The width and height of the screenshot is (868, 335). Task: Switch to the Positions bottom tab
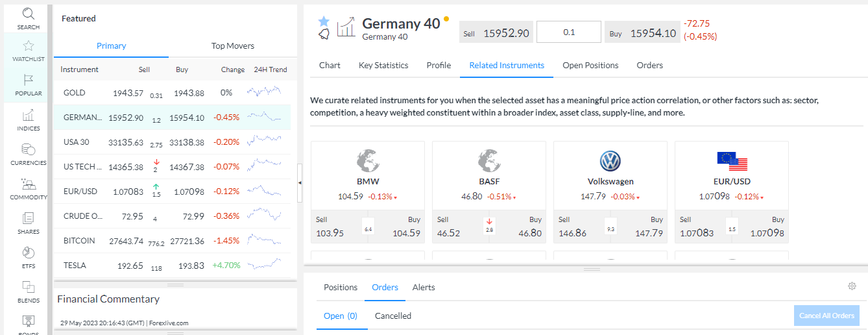click(341, 288)
